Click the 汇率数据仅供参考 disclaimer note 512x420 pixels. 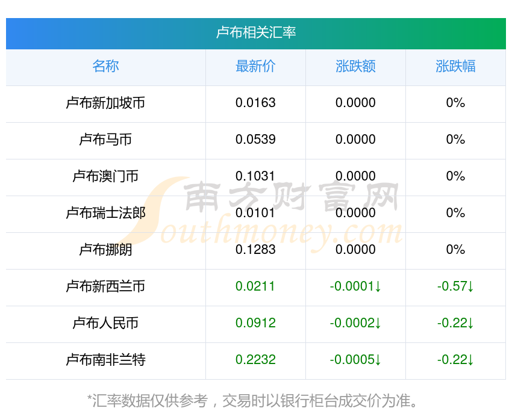(252, 401)
